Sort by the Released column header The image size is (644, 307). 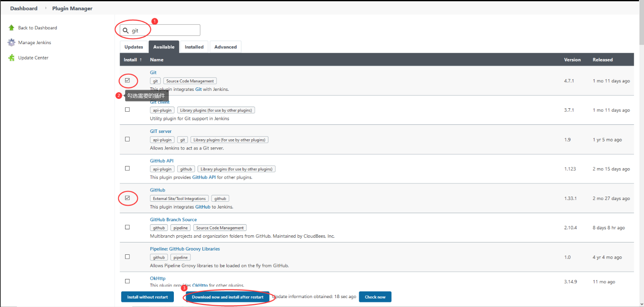[x=602, y=59]
